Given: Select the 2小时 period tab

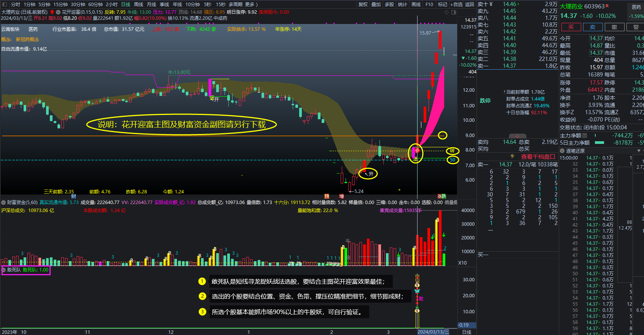Looking at the screenshot, I should click(112, 4).
